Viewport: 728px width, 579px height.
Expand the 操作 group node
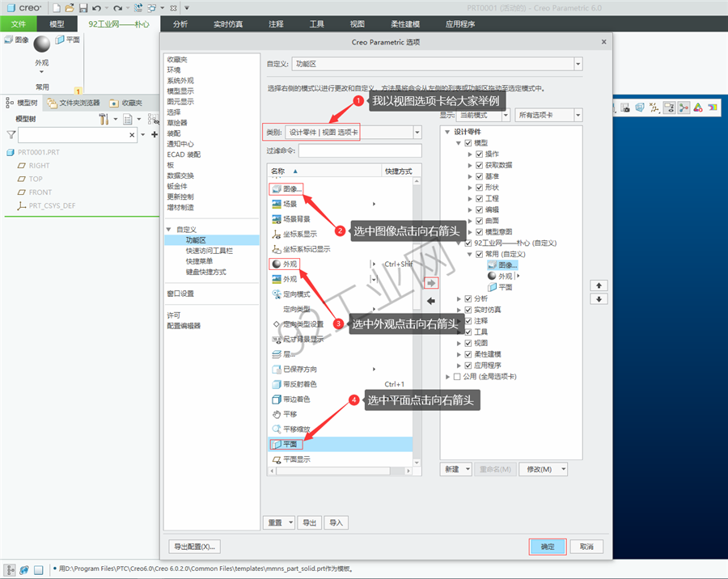pyautogui.click(x=470, y=154)
